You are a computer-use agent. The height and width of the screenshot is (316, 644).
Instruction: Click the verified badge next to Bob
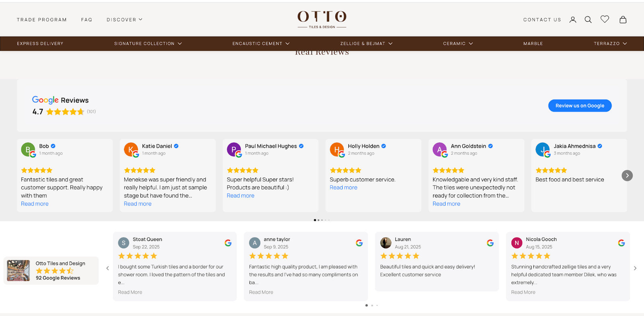click(53, 146)
